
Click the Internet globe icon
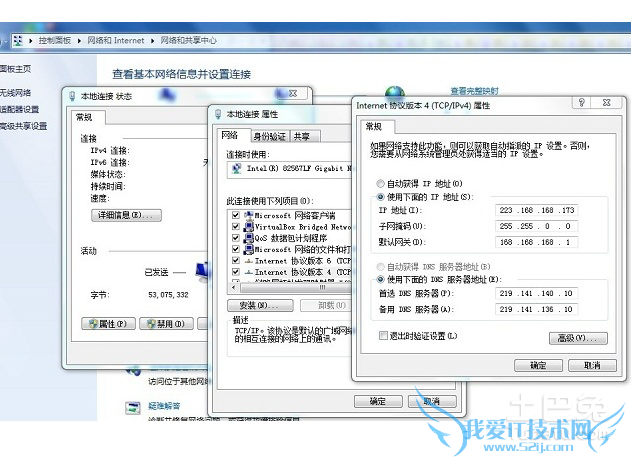(395, 91)
